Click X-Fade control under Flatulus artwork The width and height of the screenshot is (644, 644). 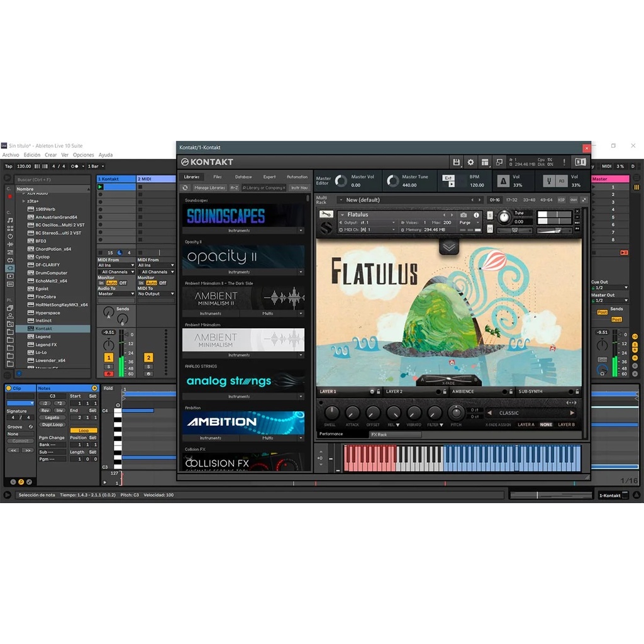448,380
